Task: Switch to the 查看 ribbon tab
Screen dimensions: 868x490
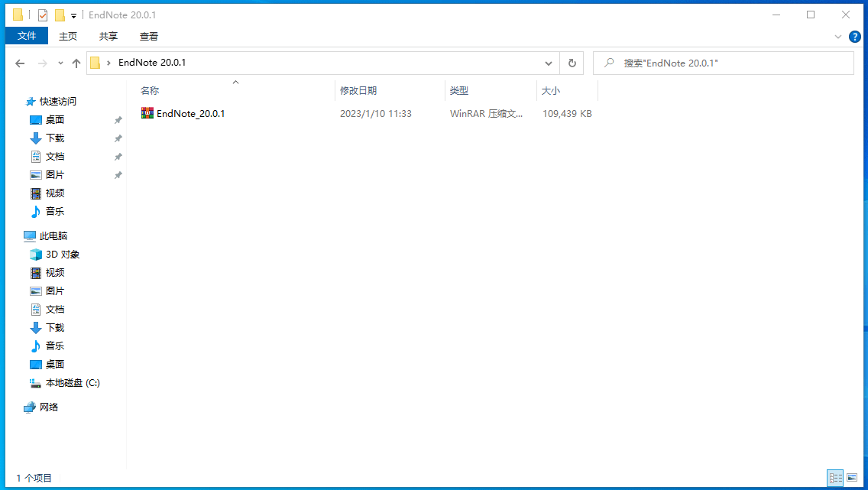Action: coord(149,36)
